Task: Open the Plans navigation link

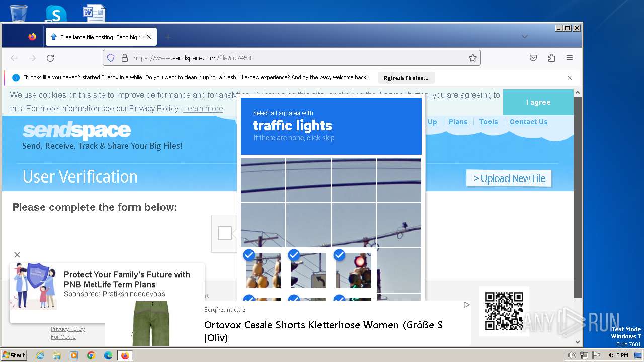Action: coord(458,122)
